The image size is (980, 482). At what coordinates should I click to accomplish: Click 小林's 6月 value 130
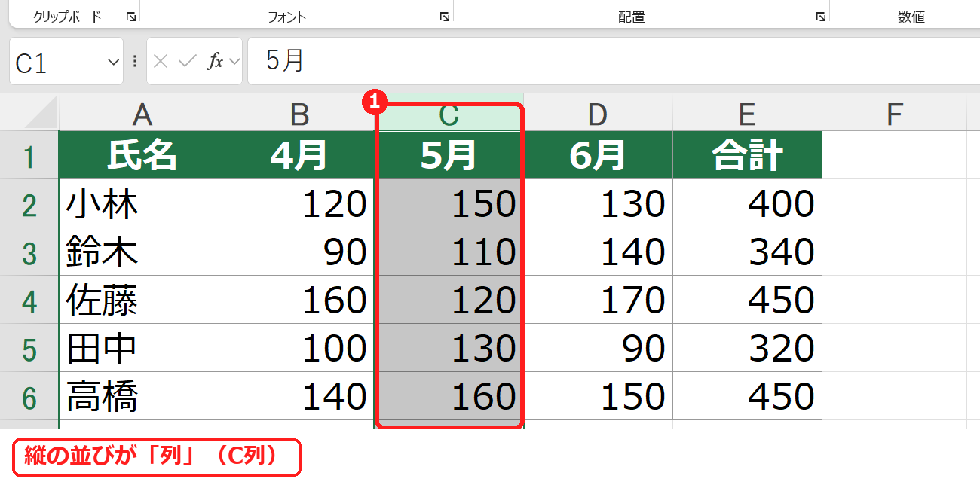tap(598, 203)
